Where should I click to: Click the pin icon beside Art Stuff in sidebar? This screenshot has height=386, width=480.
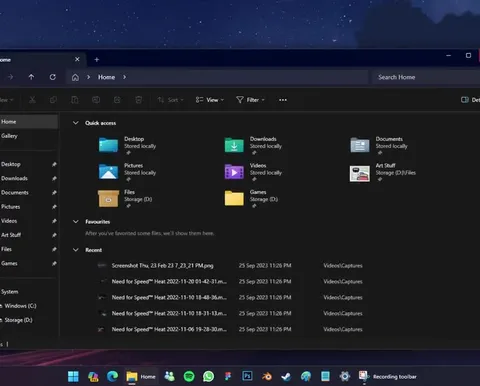coord(54,235)
